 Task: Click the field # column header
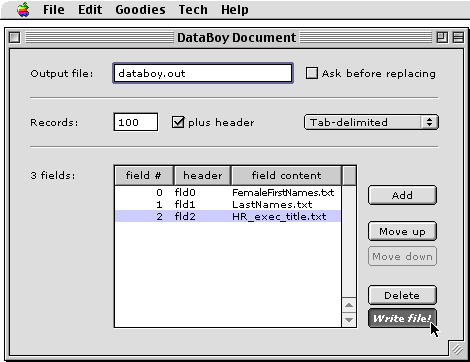point(144,175)
